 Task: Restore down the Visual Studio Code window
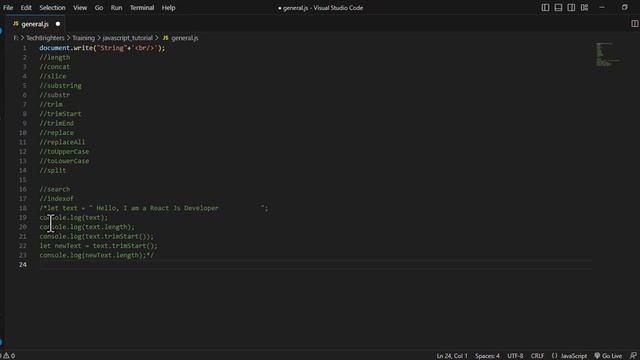point(624,7)
